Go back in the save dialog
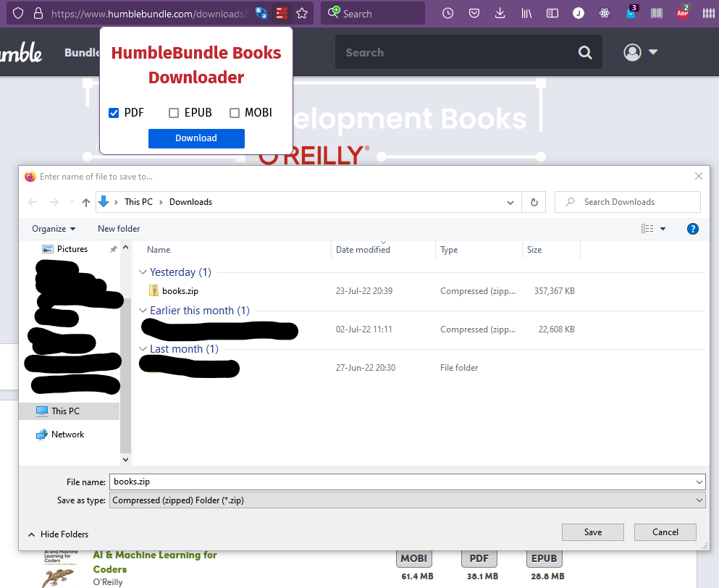Screen dimensions: 719x588 33,202
